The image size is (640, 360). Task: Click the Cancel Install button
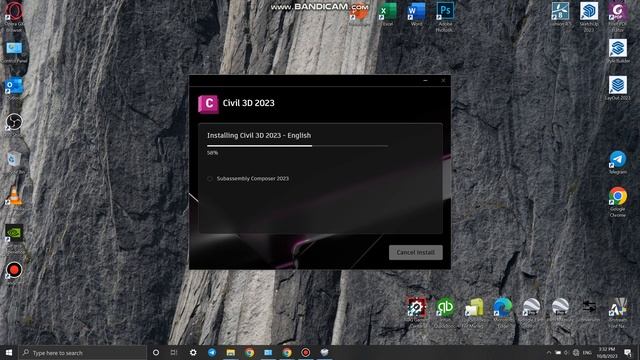coord(416,252)
